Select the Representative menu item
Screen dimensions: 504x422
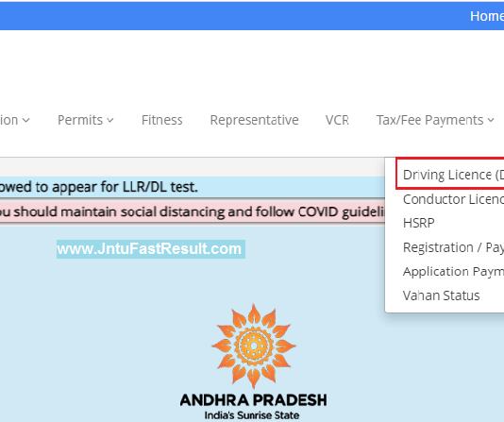coord(254,120)
